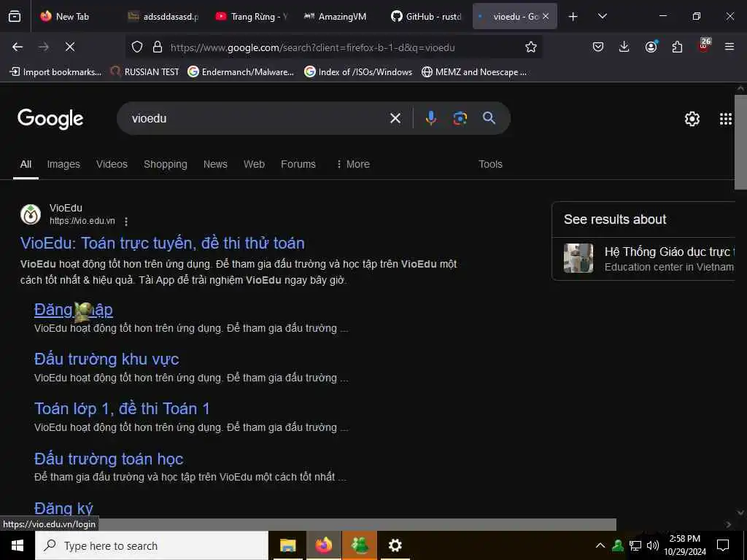Open Import bookmarks bookmark
Image resolution: width=747 pixels, height=560 pixels.
click(55, 72)
